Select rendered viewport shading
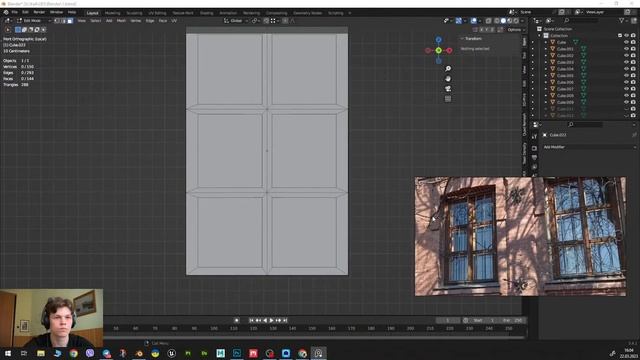This screenshot has width=640, height=360. point(516,21)
